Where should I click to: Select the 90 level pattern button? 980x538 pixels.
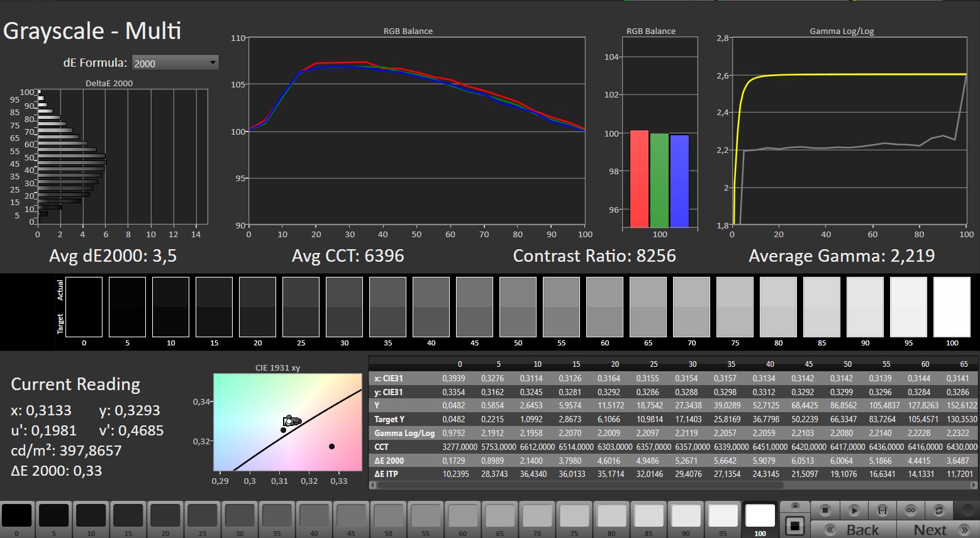point(686,520)
